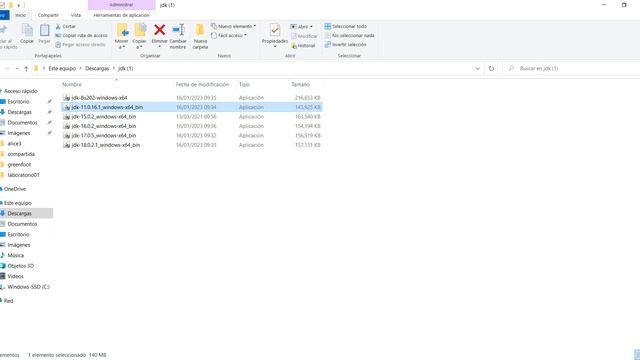
Task: Open Vídeos in the navigation pane
Action: (x=16, y=276)
